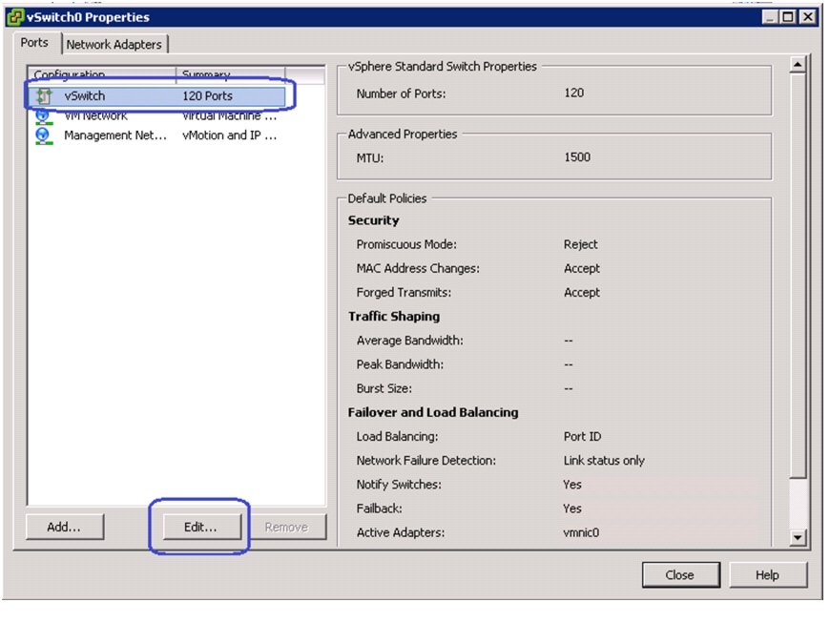Screen dimensions: 830x644
Task: Click the Load Balancing value Port ID
Action: 582,437
